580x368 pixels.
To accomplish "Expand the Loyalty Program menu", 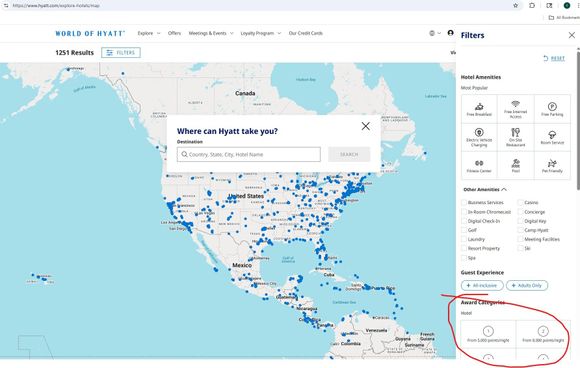I will pyautogui.click(x=261, y=33).
